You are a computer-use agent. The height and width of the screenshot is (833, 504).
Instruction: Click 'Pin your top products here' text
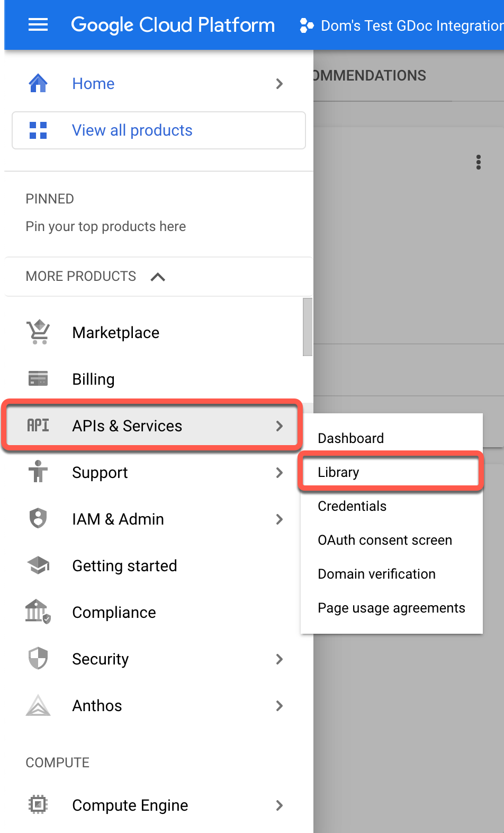tap(106, 226)
